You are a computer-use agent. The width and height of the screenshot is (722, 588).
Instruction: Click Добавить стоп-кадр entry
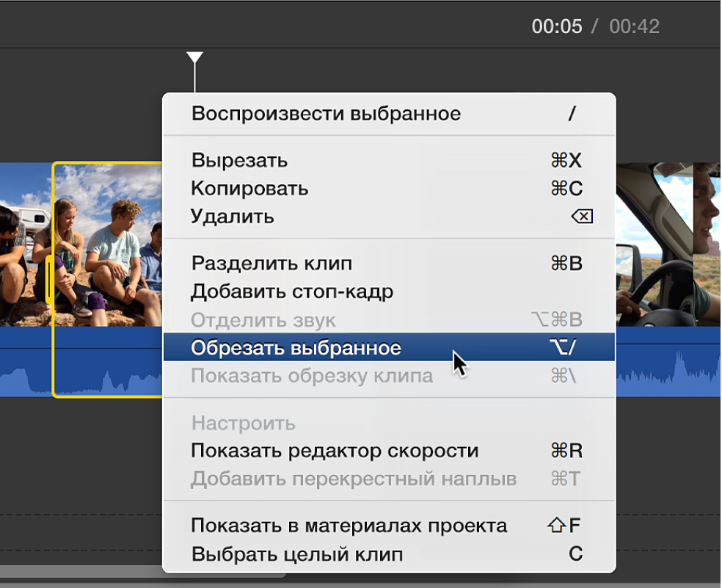389,291
